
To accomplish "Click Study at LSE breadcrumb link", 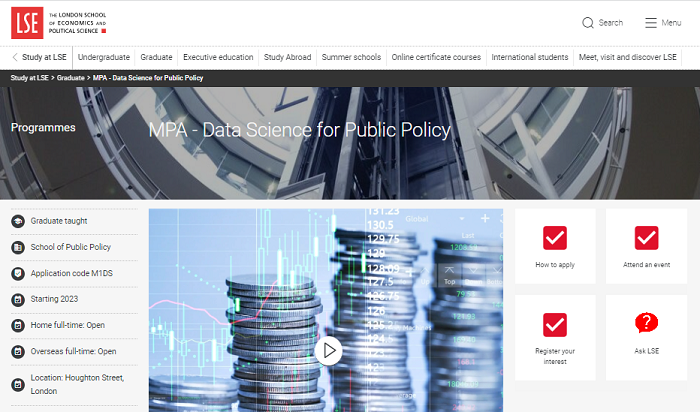I will [x=31, y=78].
